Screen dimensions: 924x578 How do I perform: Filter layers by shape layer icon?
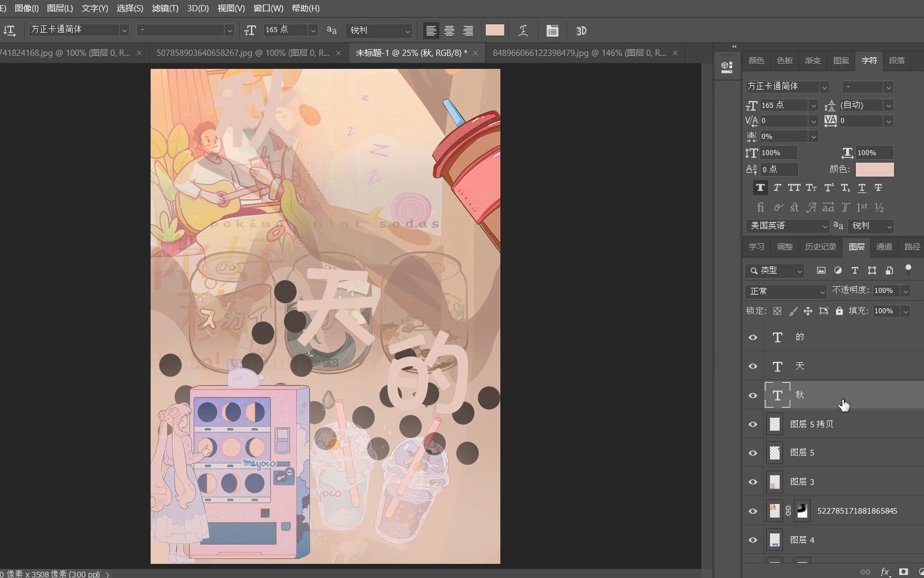[872, 270]
